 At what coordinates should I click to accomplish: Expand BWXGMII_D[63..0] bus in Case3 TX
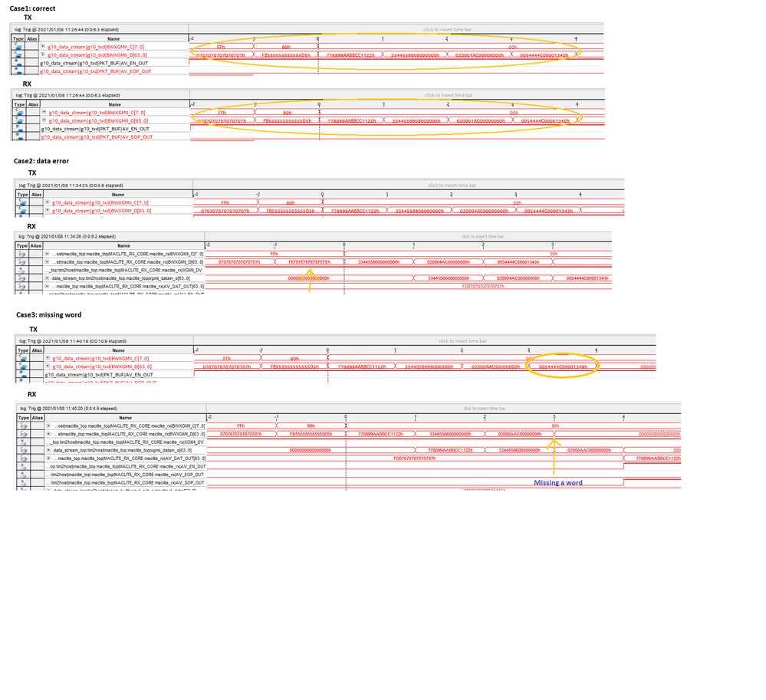[x=48, y=366]
